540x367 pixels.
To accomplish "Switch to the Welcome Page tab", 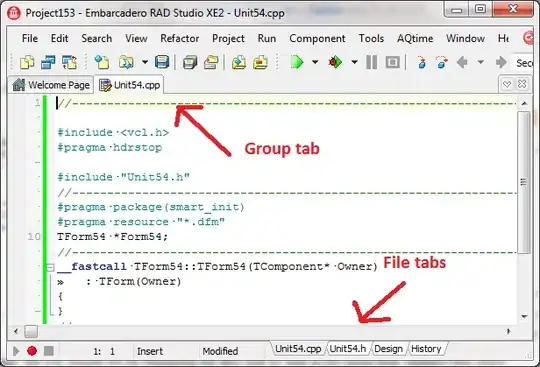I will coord(51,85).
